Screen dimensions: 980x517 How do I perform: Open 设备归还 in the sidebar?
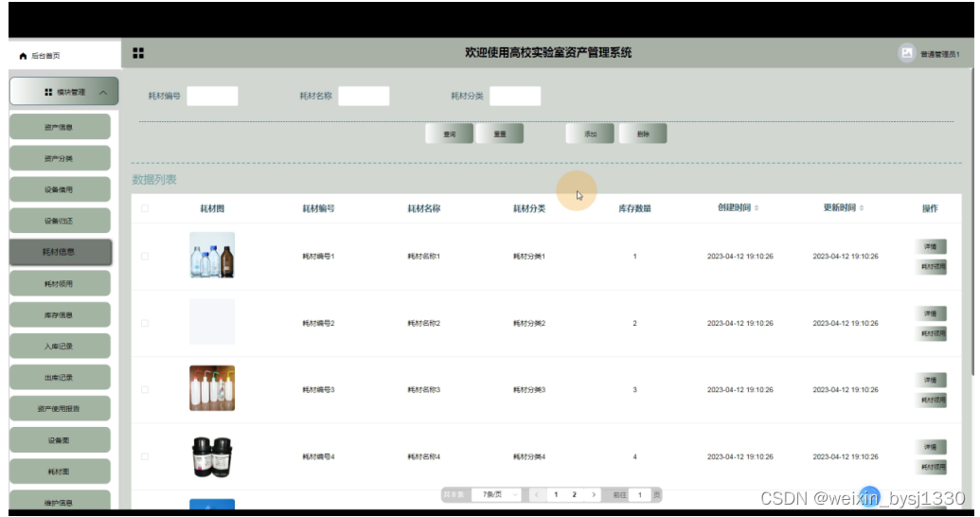click(60, 221)
